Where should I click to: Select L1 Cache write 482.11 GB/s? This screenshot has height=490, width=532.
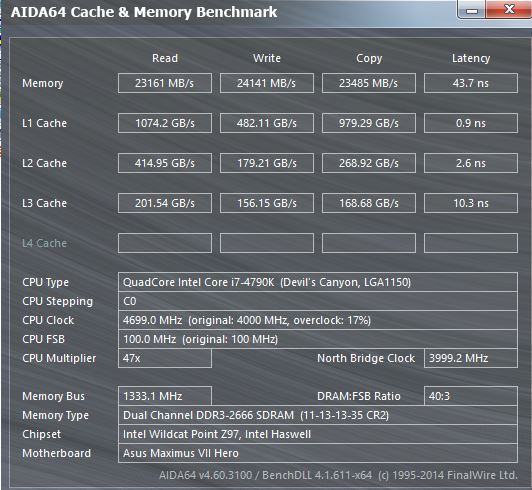267,123
